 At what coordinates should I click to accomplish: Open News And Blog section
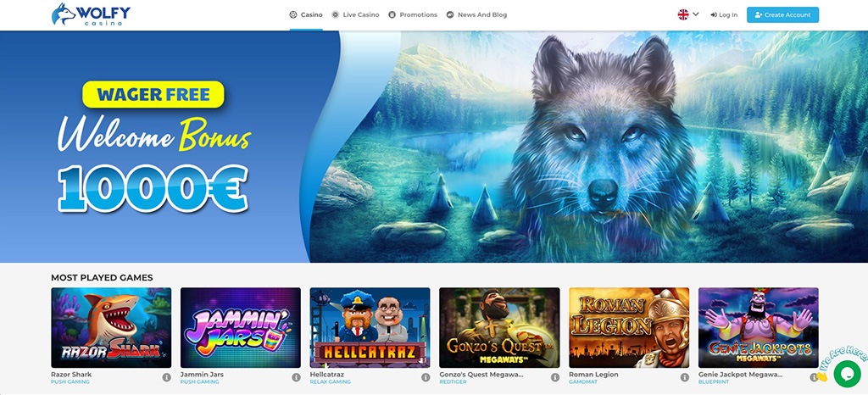point(476,15)
